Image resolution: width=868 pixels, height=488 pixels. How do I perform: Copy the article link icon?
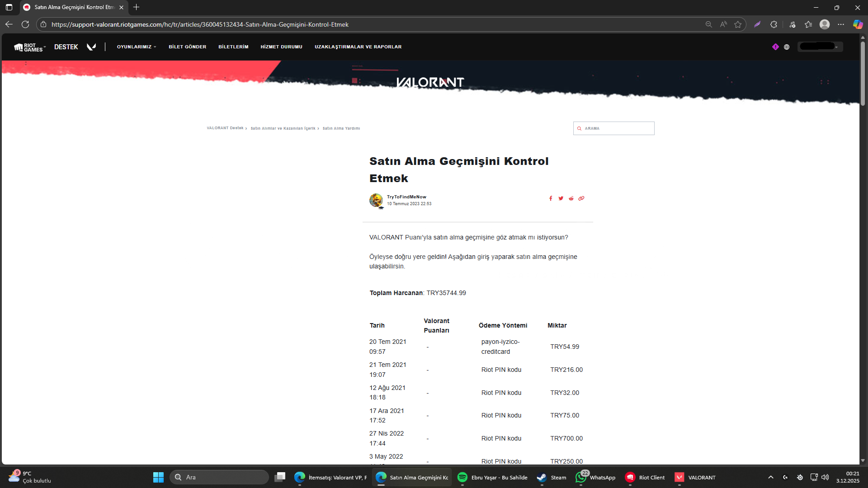pyautogui.click(x=581, y=198)
